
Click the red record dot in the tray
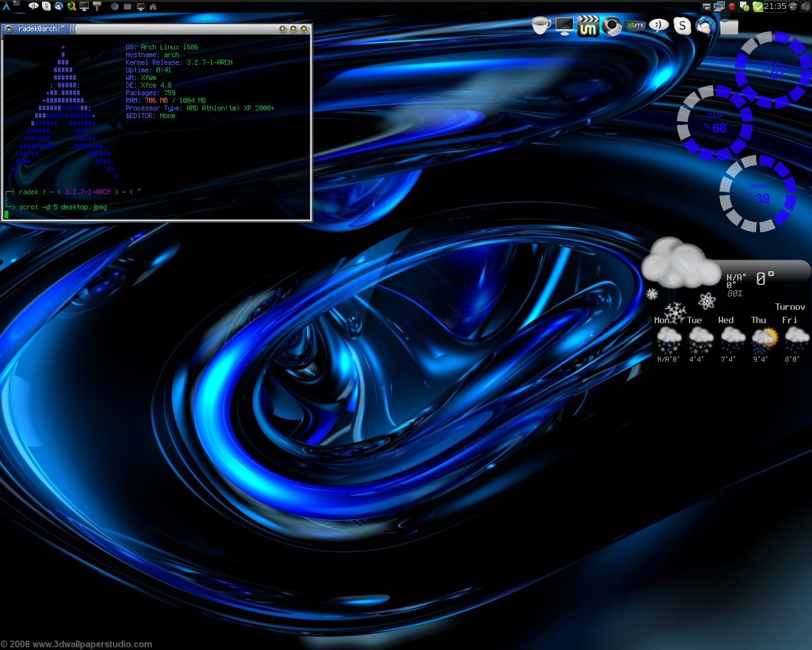coord(732,6)
